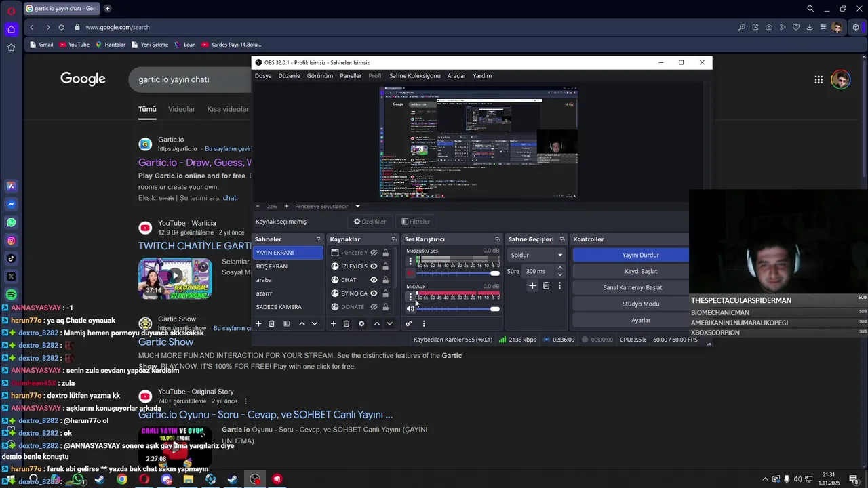Open Opera snapshot camera icon

pyautogui.click(x=769, y=27)
